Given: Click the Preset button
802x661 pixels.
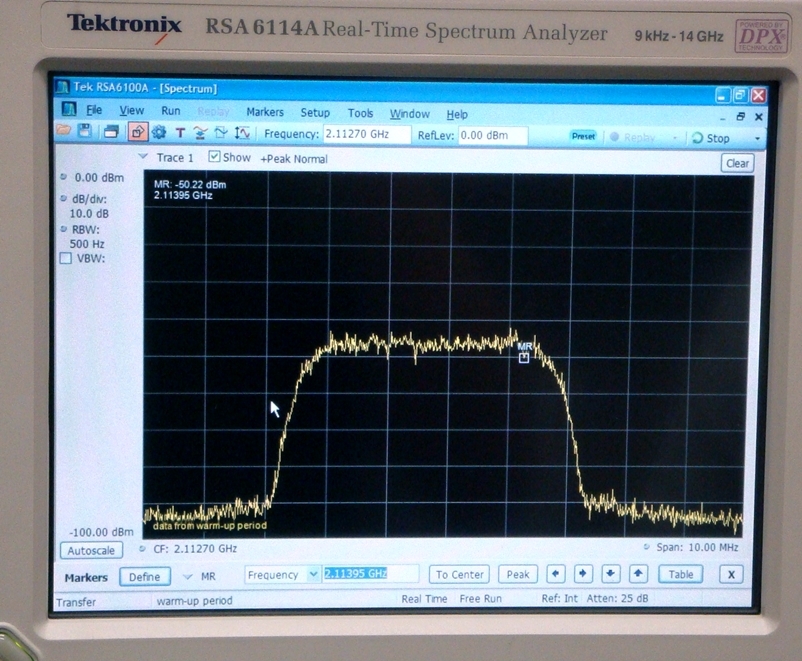Looking at the screenshot, I should (584, 136).
